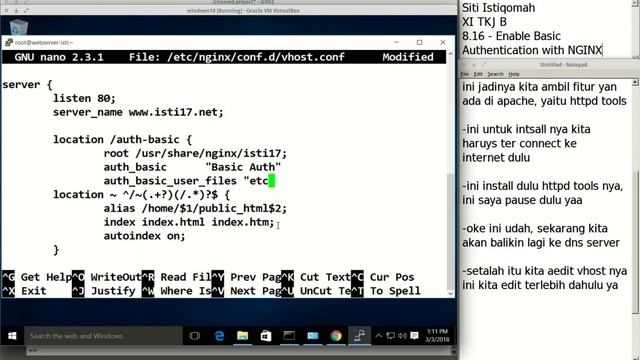The image size is (640, 360).
Task: Open the Search menu in Notepad
Action: [x=495, y=74]
